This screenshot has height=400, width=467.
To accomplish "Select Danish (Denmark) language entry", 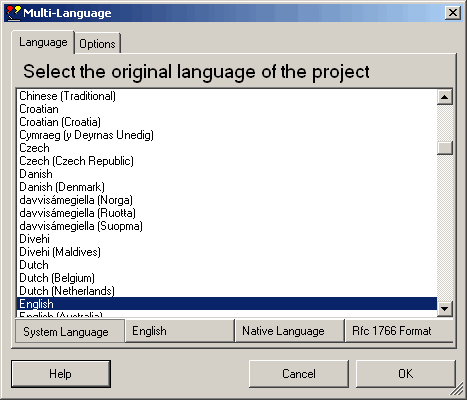I will 227,187.
